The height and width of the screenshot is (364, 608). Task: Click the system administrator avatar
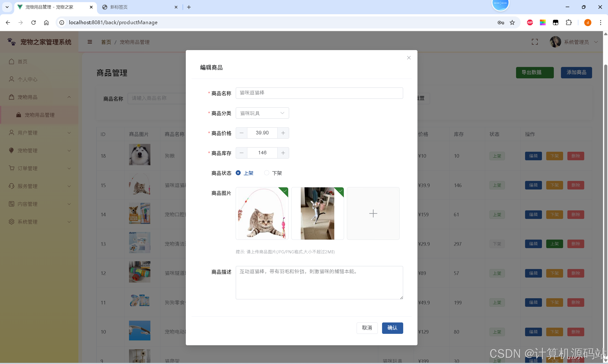tap(555, 42)
